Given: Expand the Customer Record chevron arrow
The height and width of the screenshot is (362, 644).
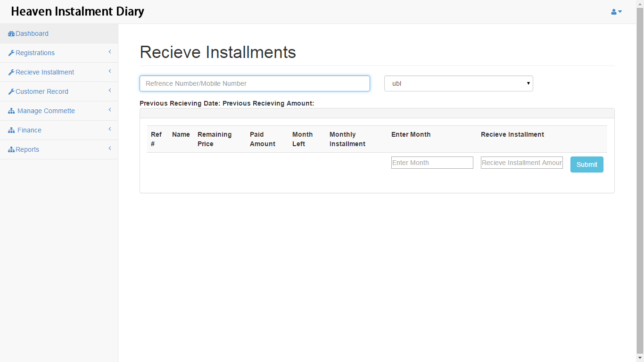Looking at the screenshot, I should tap(110, 90).
